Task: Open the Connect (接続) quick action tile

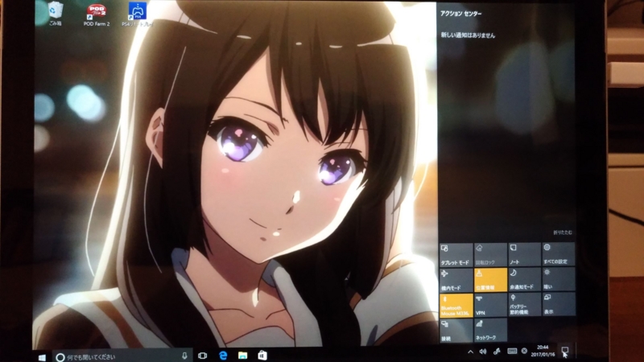Action: click(x=456, y=331)
